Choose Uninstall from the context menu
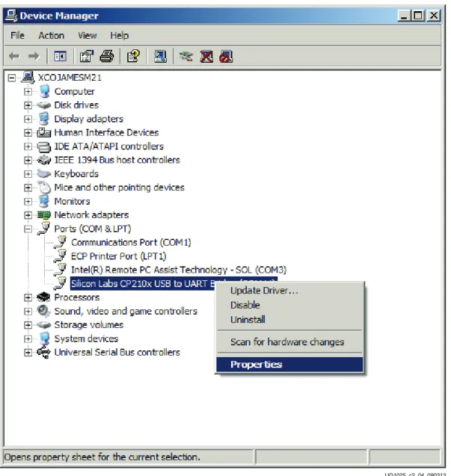This screenshot has width=451, height=476. click(248, 319)
